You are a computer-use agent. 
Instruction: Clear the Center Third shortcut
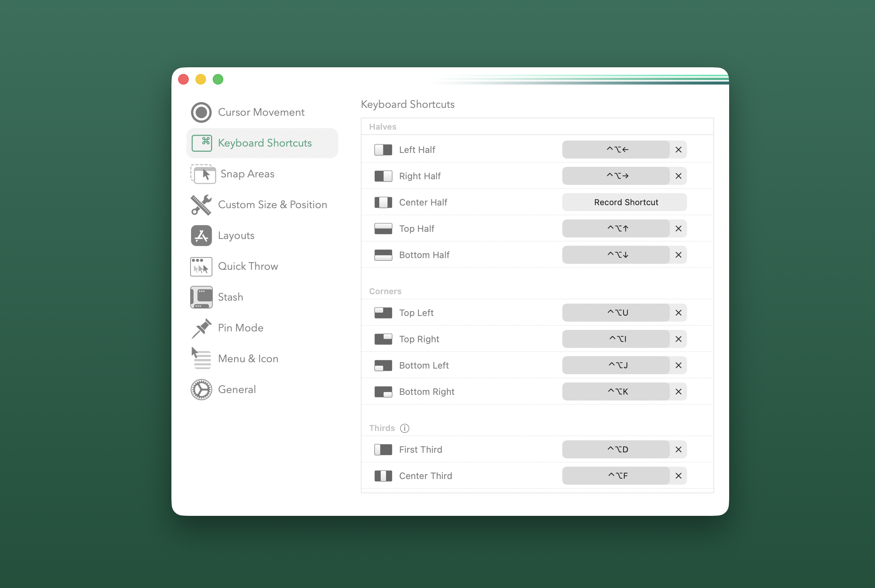point(678,476)
